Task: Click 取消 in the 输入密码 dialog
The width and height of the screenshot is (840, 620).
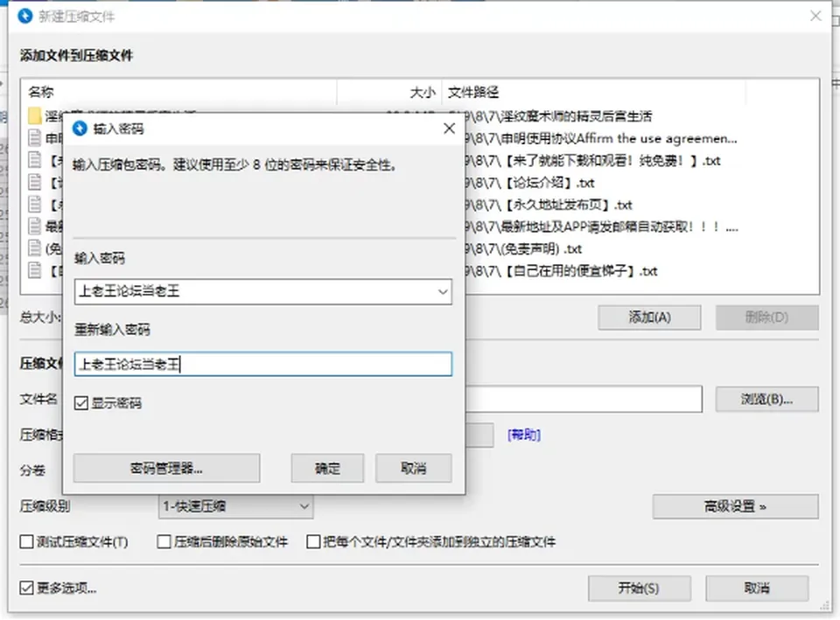Action: click(x=414, y=469)
